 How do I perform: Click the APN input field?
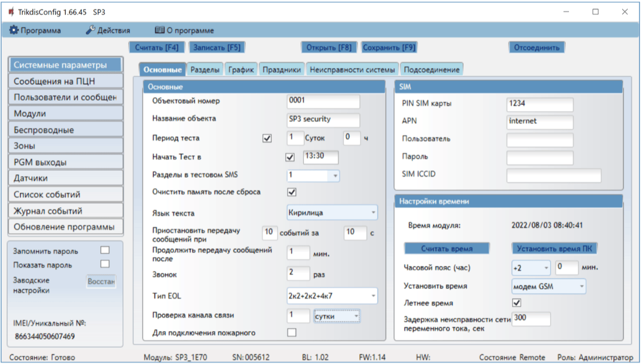click(540, 122)
